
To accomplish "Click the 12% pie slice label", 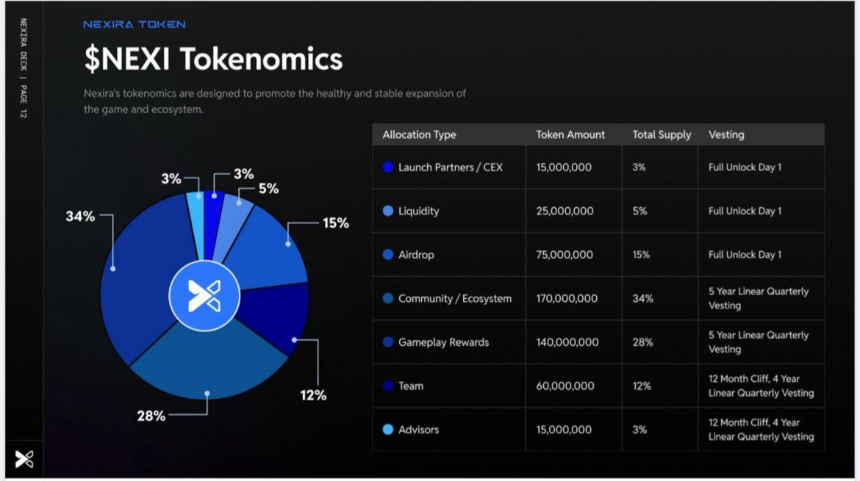I will point(313,395).
